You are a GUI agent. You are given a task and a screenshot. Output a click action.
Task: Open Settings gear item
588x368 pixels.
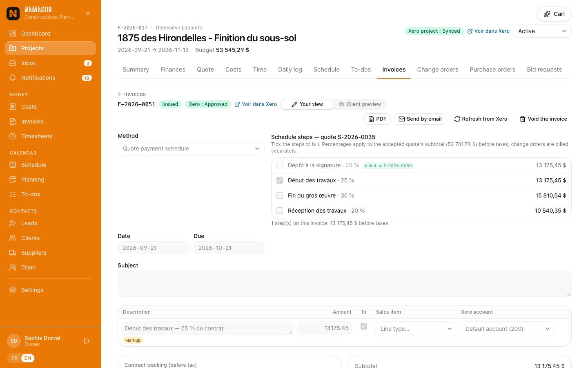click(x=50, y=290)
